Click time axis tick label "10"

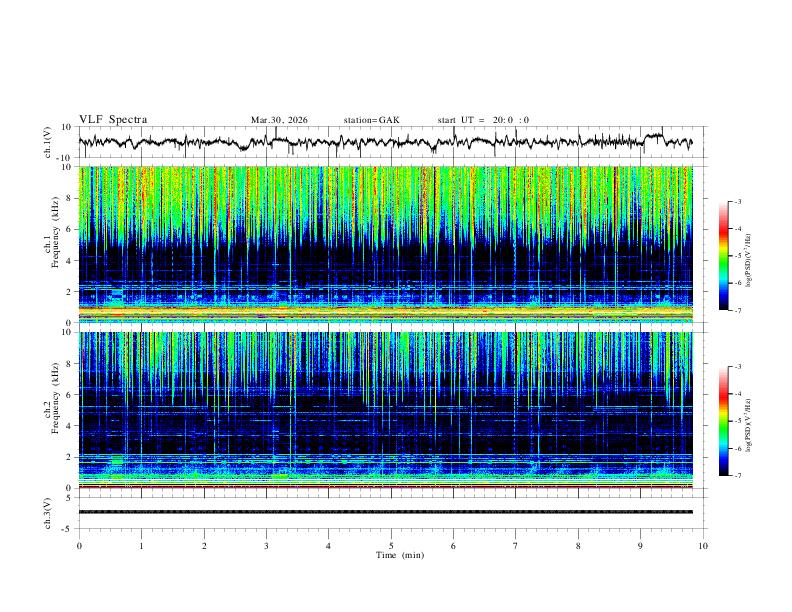[x=703, y=546]
